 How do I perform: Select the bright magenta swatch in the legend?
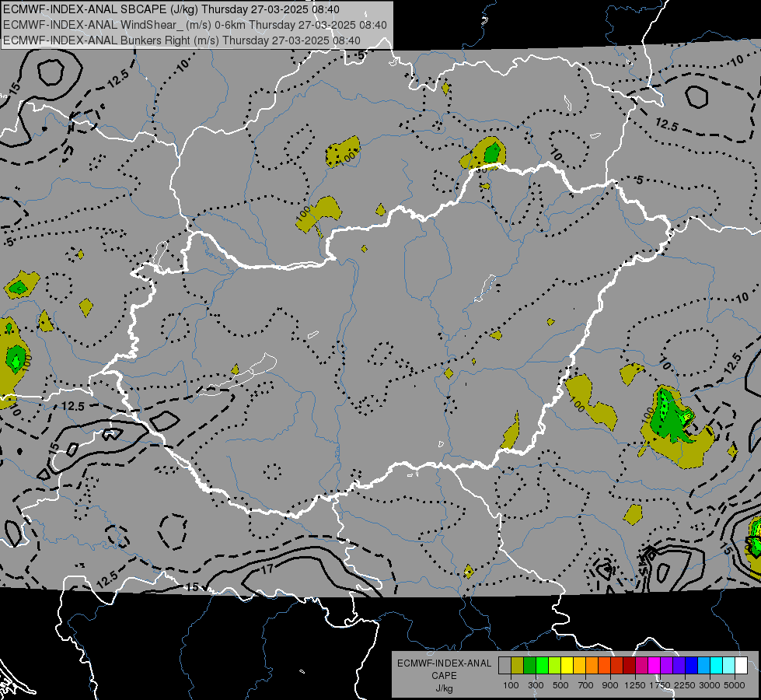655,665
